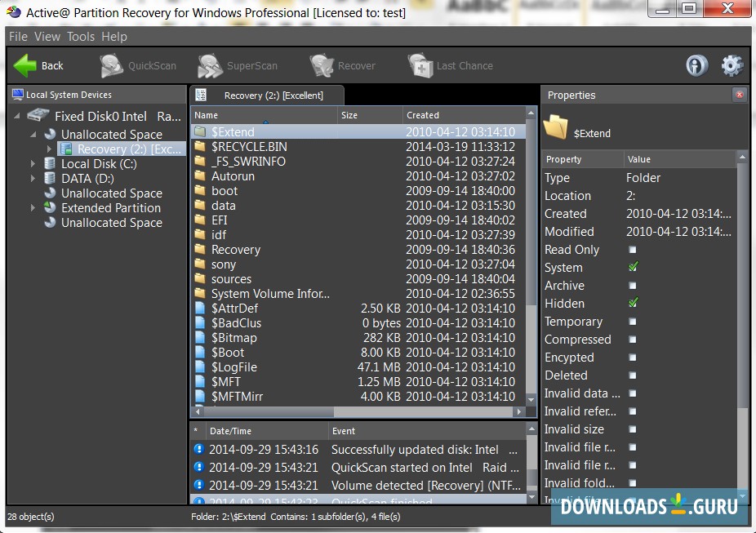Close the Properties panel
The image size is (756, 533).
pyautogui.click(x=741, y=95)
